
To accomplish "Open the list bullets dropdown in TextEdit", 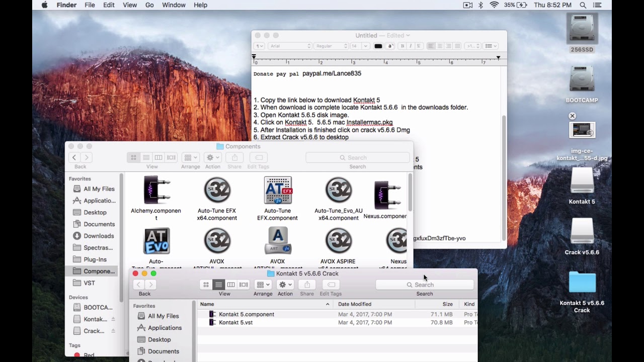I will (x=491, y=46).
